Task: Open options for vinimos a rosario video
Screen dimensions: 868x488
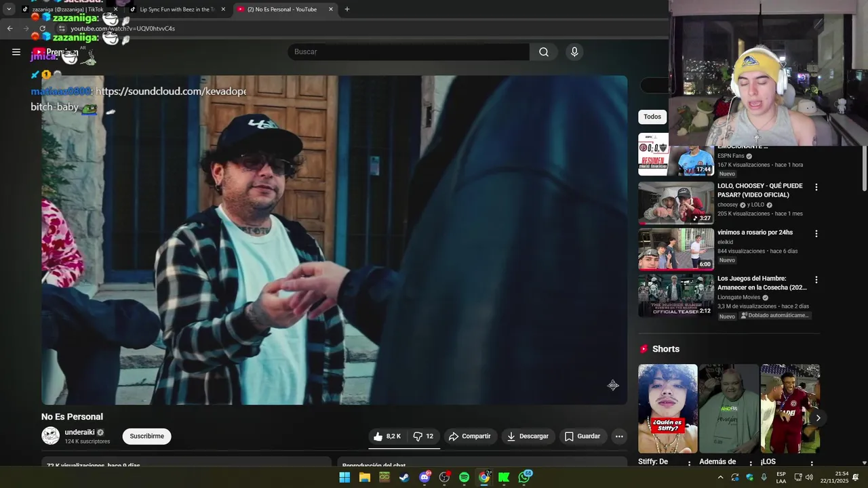Action: coord(816,234)
